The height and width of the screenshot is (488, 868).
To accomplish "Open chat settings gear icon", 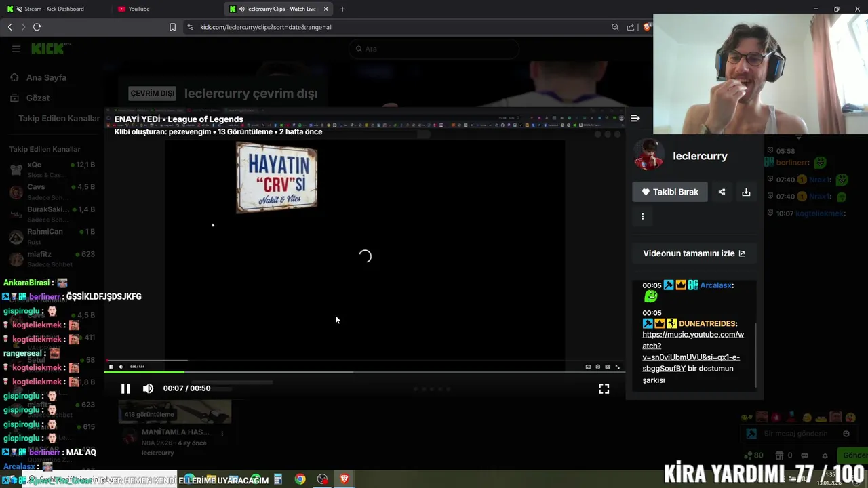I will (825, 455).
